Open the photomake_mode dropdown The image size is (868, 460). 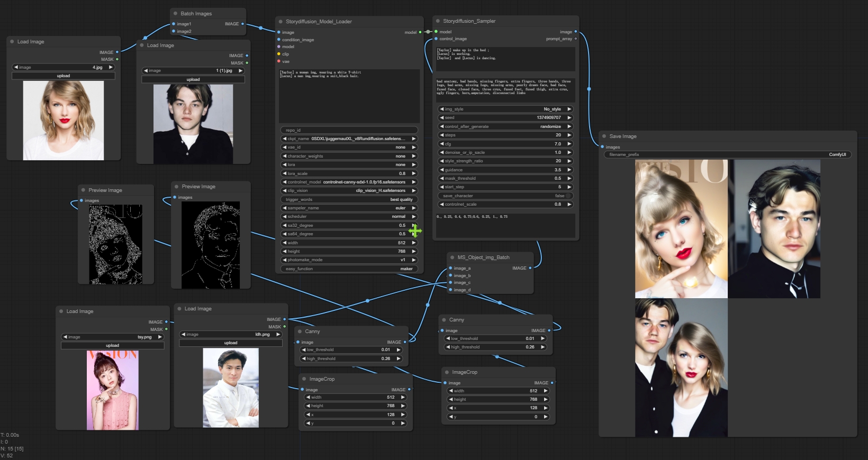[349, 260]
